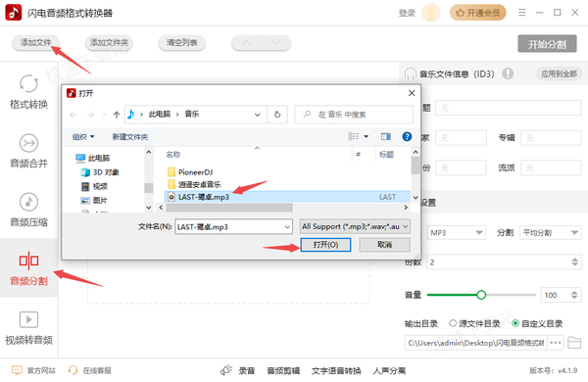Click the blue help icon in dialog
The height and width of the screenshot is (382, 588).
(x=407, y=136)
